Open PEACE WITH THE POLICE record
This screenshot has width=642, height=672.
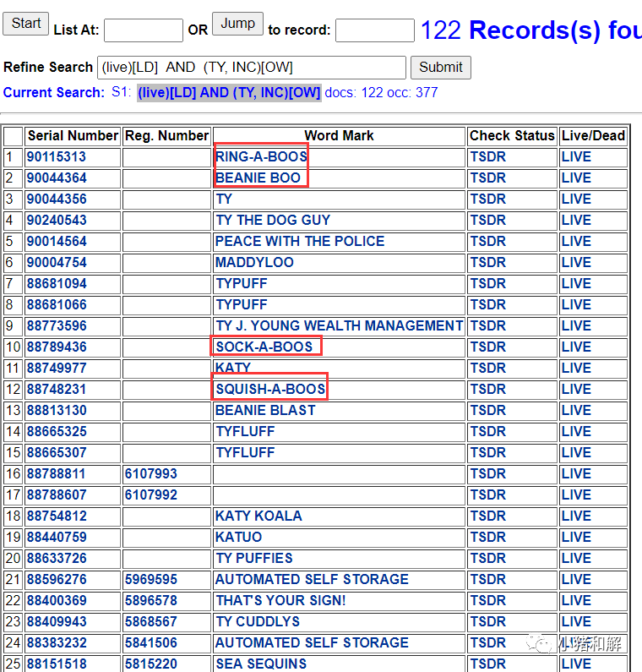point(300,241)
